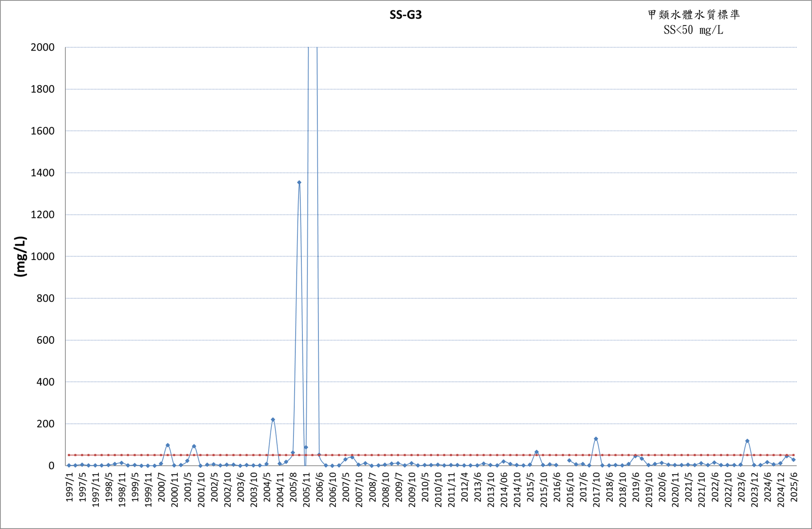Viewport: 812px width, 529px height.
Task: Select the 2001/5 x-axis date label
Action: coord(188,486)
